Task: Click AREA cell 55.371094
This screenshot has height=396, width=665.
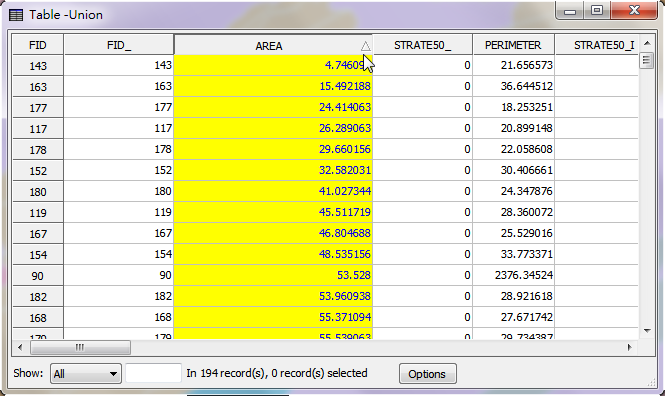Action: [273, 318]
